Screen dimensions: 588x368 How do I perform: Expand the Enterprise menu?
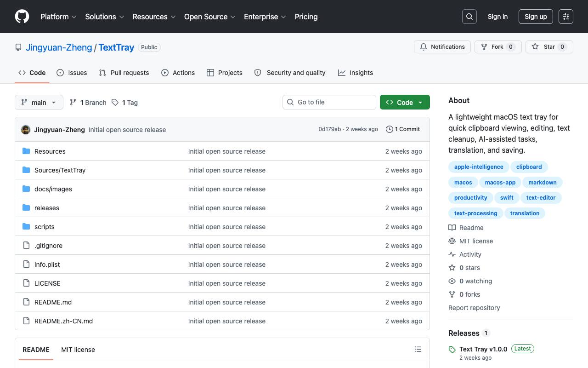pyautogui.click(x=265, y=17)
